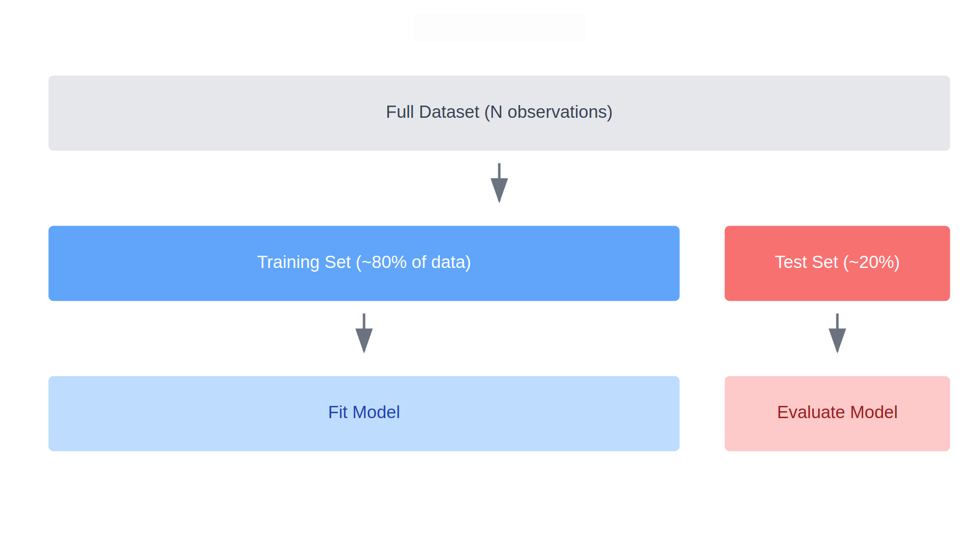Click the arrow below Full Dataset box
The width and height of the screenshot is (980, 546).
click(x=499, y=183)
